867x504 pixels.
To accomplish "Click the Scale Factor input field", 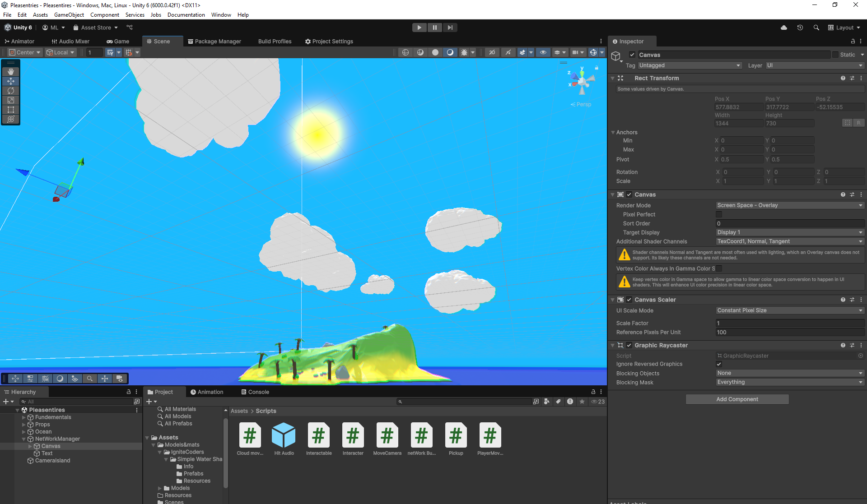I will coord(789,323).
